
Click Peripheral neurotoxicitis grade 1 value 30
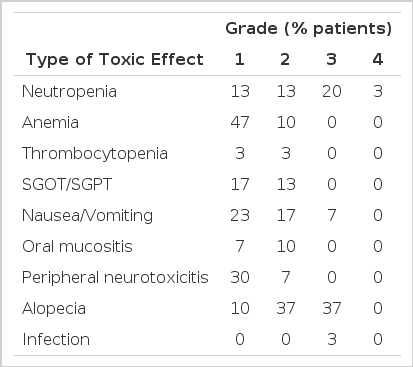coord(240,277)
